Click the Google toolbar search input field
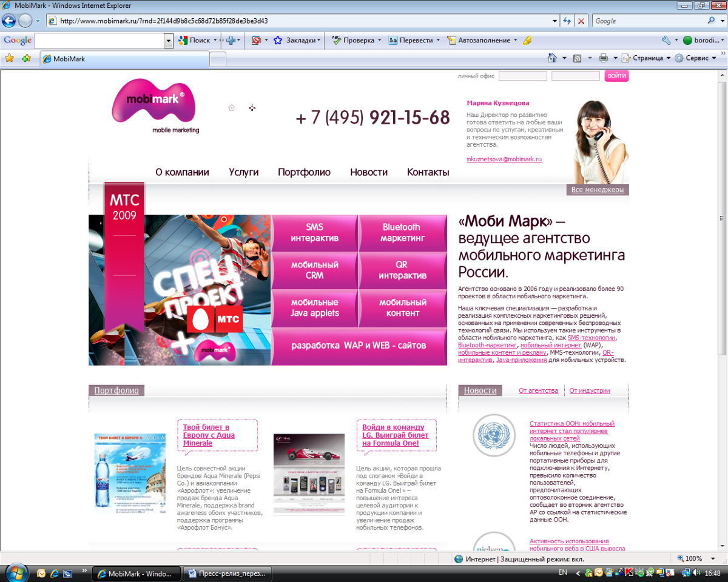 [99, 41]
